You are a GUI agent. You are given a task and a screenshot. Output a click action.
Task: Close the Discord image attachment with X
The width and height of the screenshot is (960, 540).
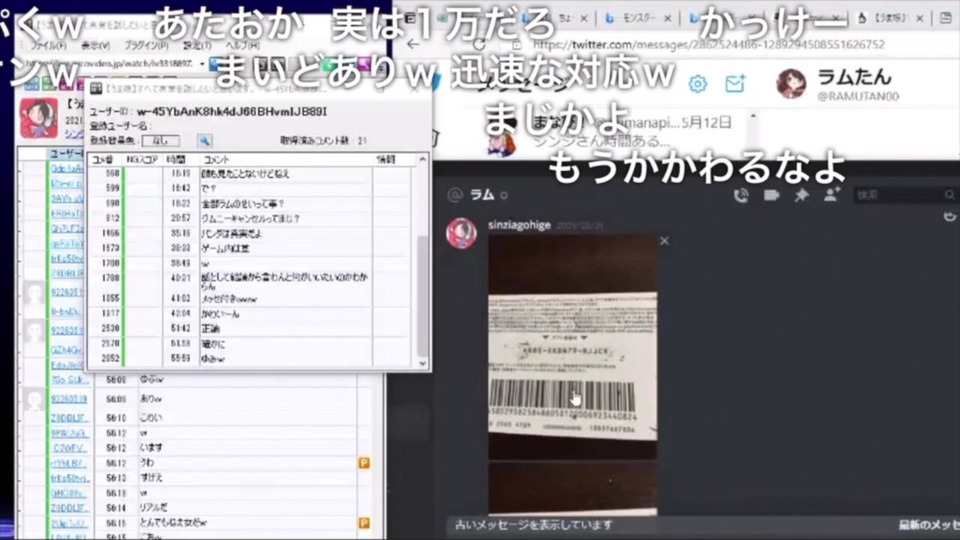(x=664, y=241)
